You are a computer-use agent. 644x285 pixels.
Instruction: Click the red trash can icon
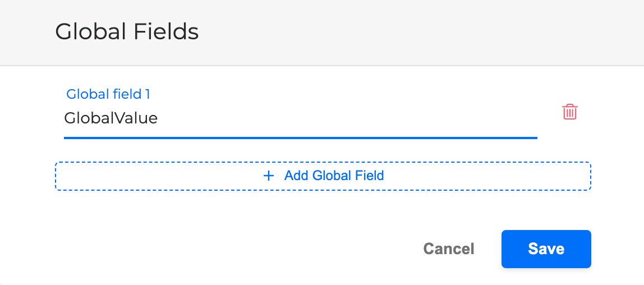coord(569,112)
